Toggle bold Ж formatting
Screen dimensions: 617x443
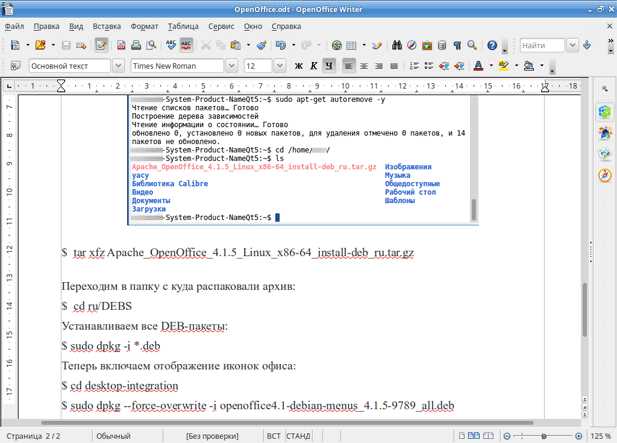pyautogui.click(x=299, y=66)
